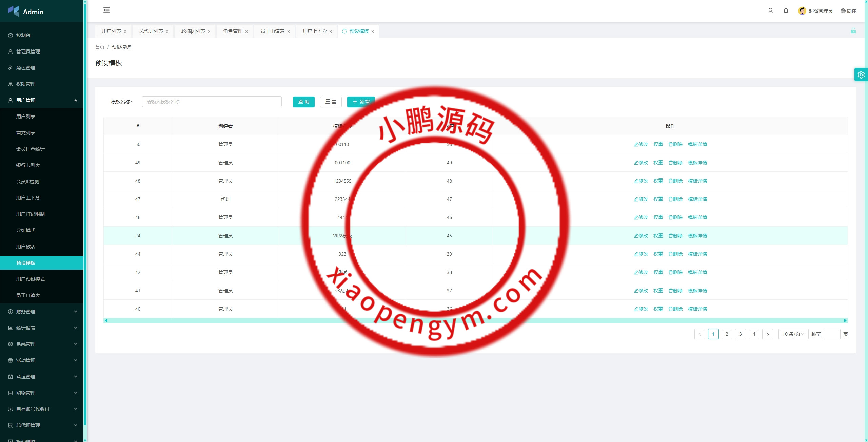Focus the 模板名称 input field
This screenshot has height=442, width=868.
click(212, 102)
